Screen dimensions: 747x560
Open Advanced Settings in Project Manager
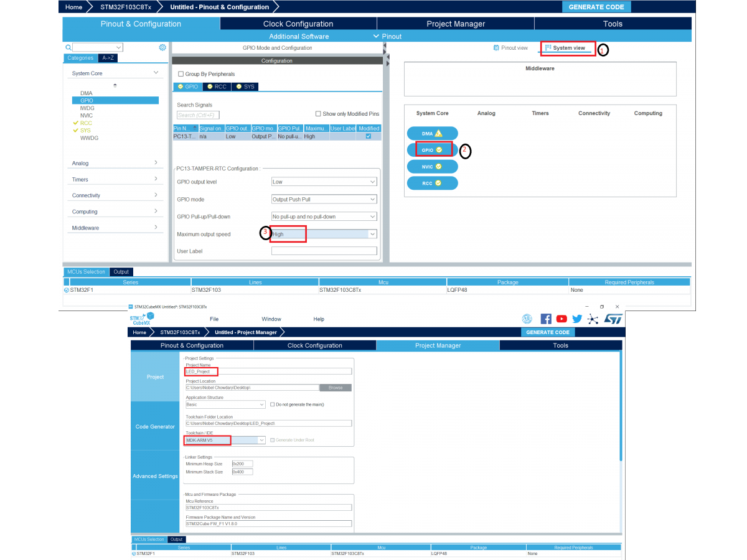(x=155, y=476)
